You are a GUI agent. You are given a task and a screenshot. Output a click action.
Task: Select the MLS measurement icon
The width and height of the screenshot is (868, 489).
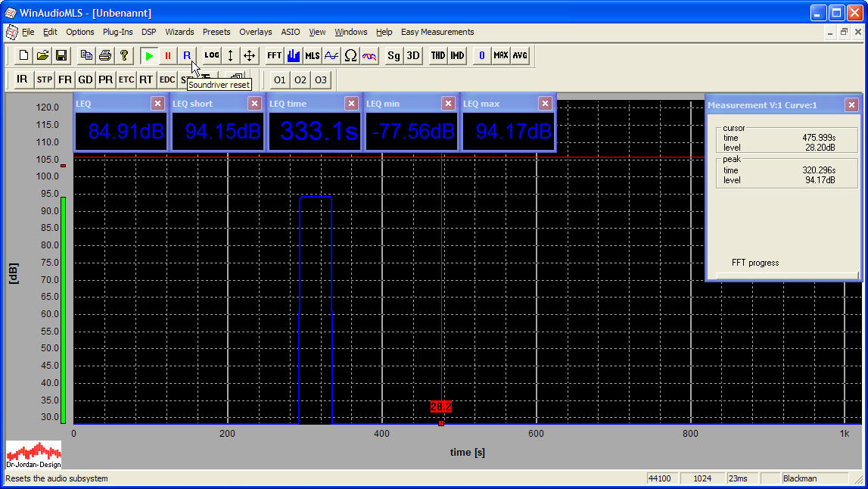point(313,55)
